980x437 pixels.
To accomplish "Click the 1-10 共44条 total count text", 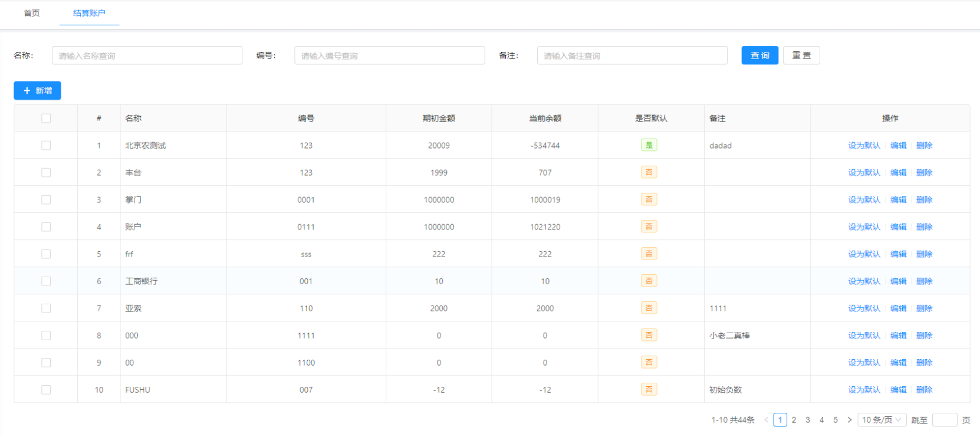I will coord(733,420).
